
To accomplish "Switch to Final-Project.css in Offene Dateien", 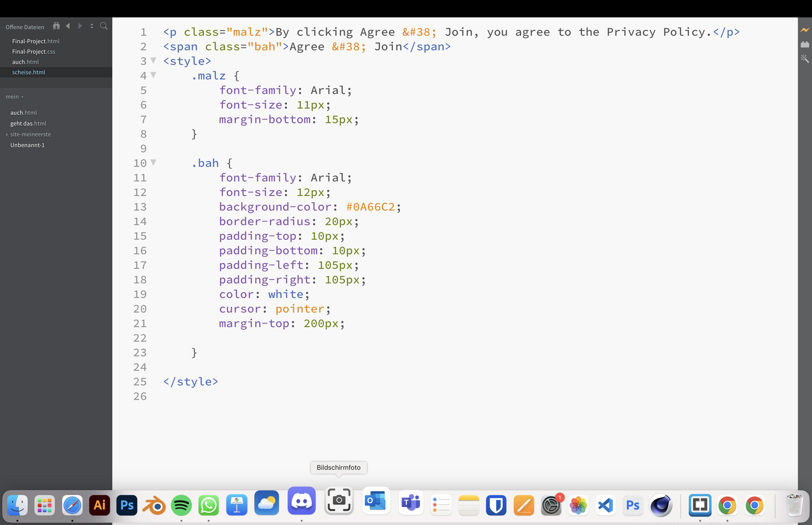I will pos(34,51).
